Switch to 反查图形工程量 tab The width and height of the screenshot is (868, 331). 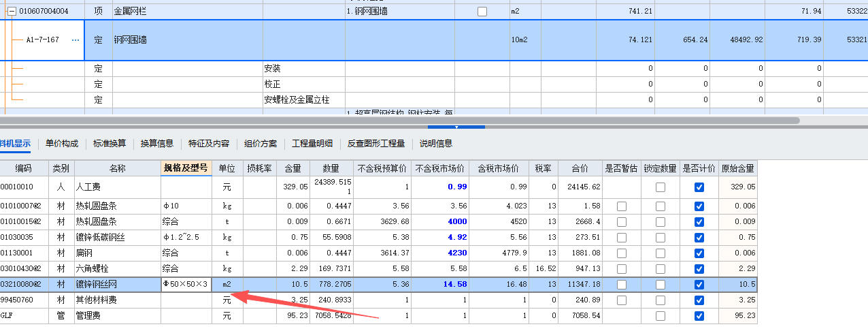376,144
